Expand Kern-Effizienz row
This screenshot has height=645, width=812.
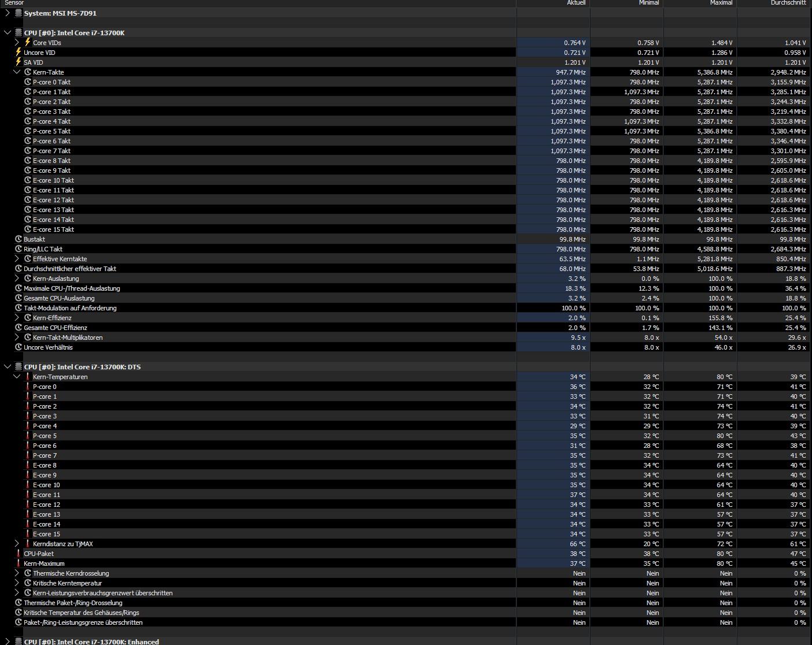click(x=17, y=318)
